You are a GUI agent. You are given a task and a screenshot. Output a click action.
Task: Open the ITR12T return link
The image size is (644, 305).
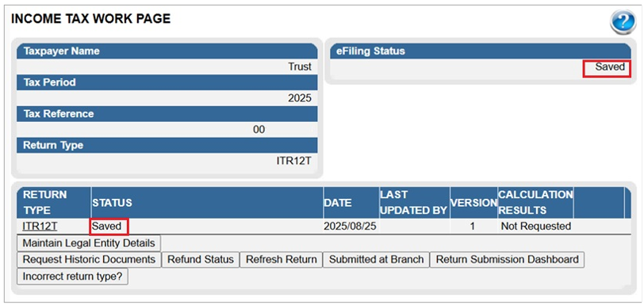40,227
